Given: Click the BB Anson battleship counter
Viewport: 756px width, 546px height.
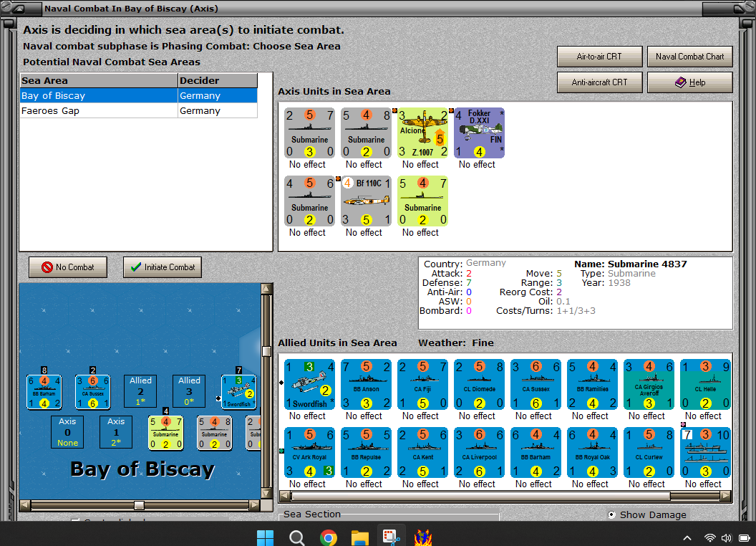Looking at the screenshot, I should pos(366,384).
